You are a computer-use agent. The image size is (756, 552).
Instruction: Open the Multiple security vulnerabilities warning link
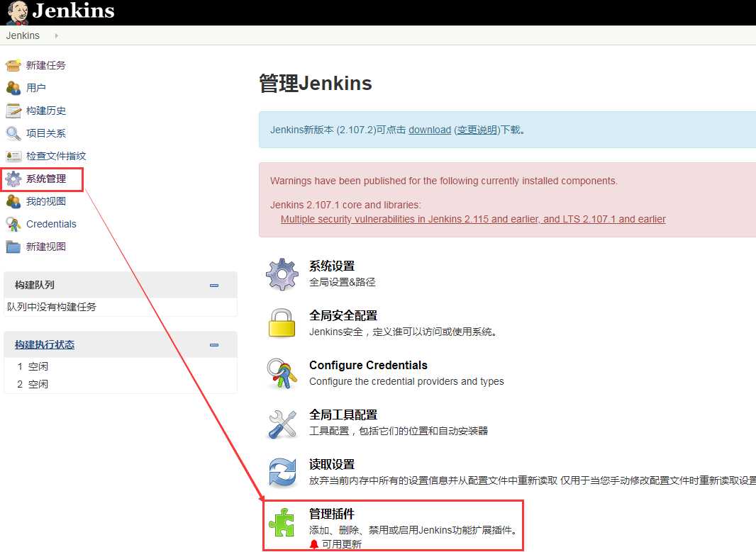click(473, 219)
